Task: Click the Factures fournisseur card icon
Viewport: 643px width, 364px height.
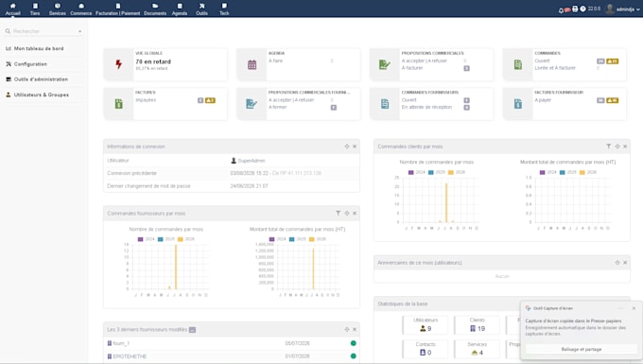Action: [x=518, y=104]
